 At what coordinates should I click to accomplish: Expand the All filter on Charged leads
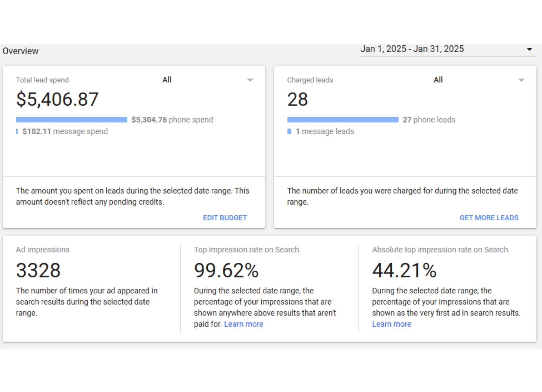(521, 80)
